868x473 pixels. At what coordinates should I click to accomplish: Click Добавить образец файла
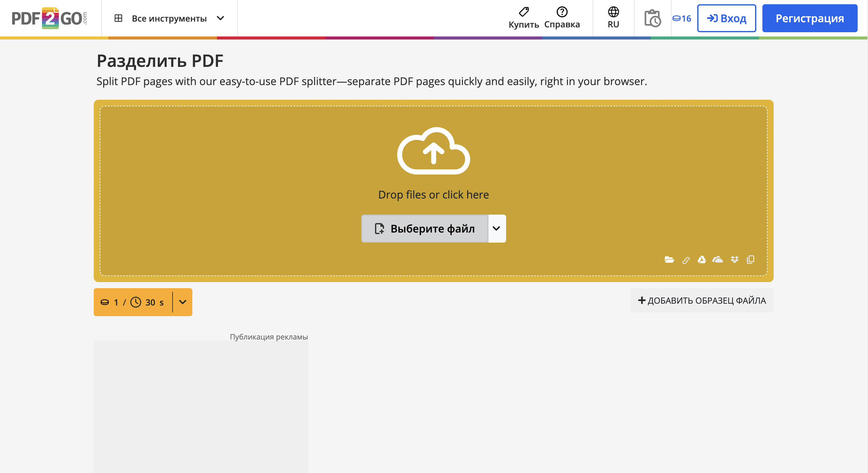(x=702, y=300)
